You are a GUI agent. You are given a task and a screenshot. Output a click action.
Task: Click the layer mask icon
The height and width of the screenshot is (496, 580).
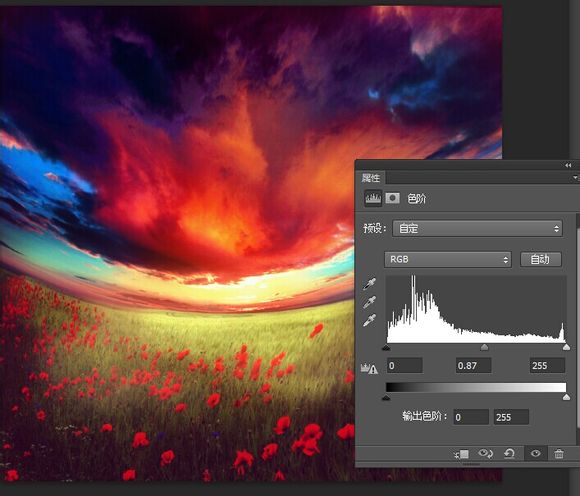tap(392, 198)
